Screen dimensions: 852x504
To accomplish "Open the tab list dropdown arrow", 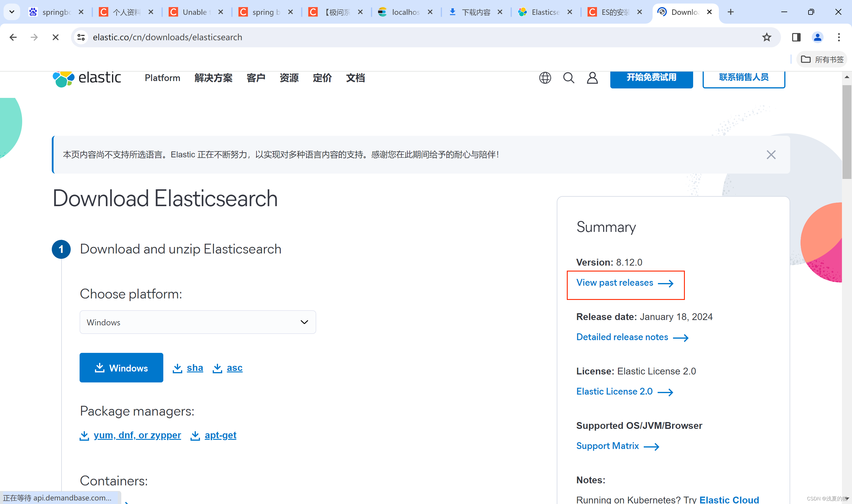I will point(12,12).
